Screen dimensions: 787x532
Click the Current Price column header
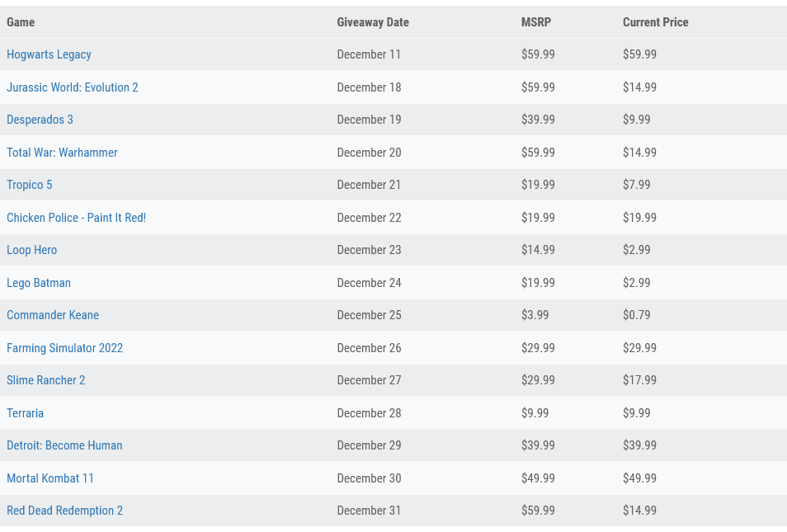pos(655,22)
